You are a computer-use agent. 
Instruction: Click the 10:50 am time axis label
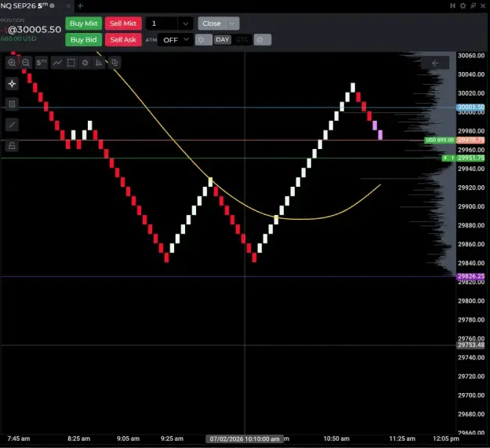pos(336,439)
